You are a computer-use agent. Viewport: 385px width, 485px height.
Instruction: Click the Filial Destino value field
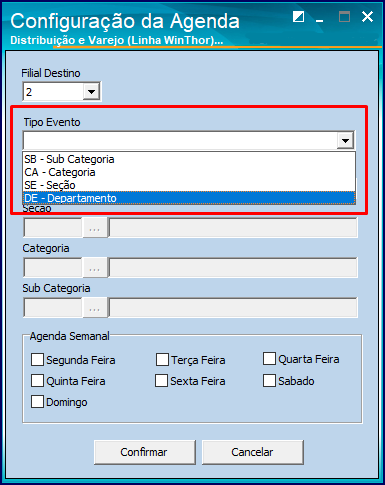(x=53, y=92)
